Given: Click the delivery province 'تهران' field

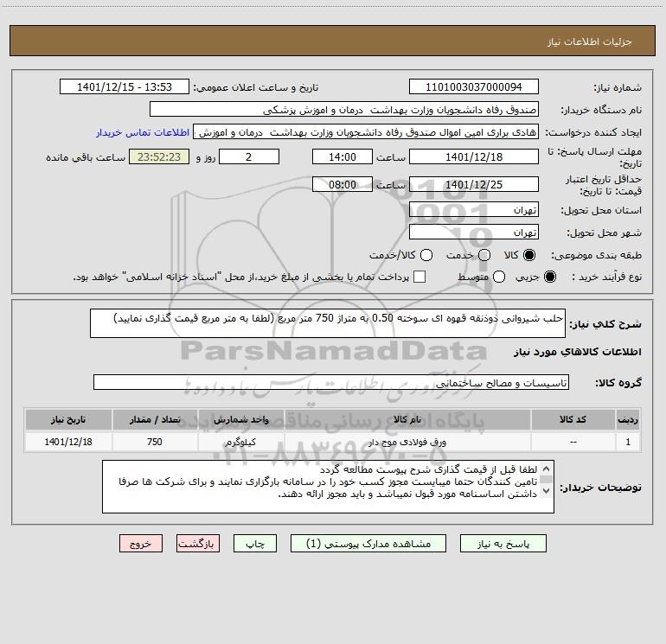Looking at the screenshot, I should click(474, 209).
